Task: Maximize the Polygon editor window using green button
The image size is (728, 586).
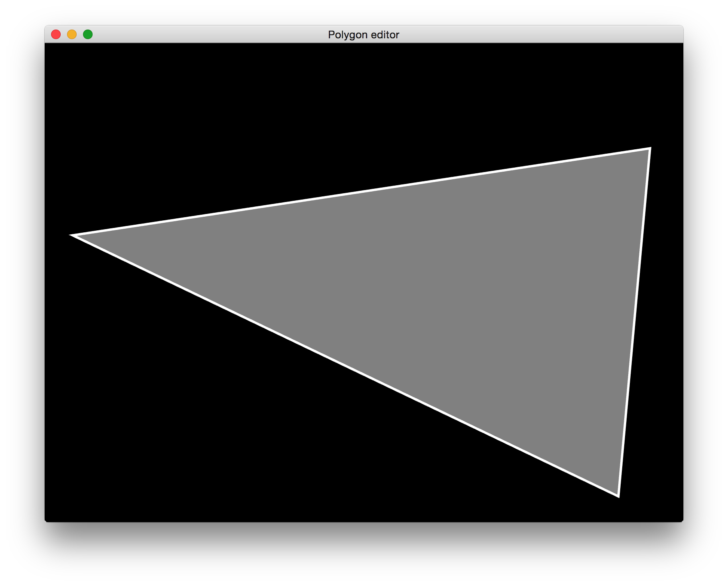Action: pyautogui.click(x=87, y=35)
